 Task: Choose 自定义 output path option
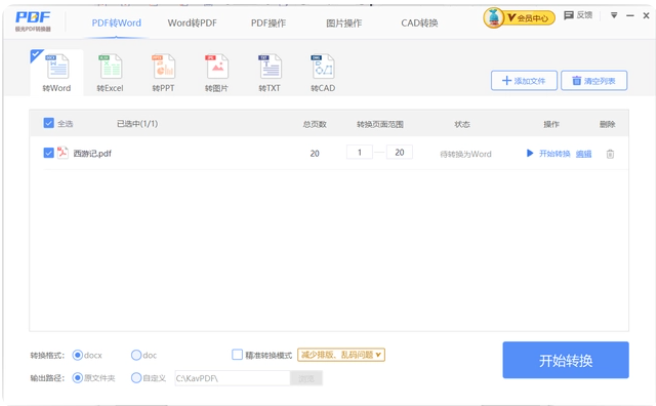[137, 378]
